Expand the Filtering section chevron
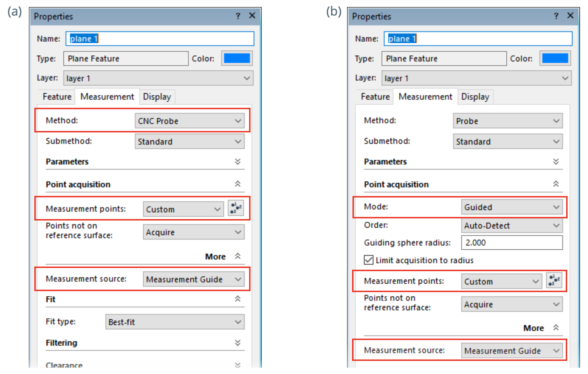The width and height of the screenshot is (588, 374). [238, 342]
